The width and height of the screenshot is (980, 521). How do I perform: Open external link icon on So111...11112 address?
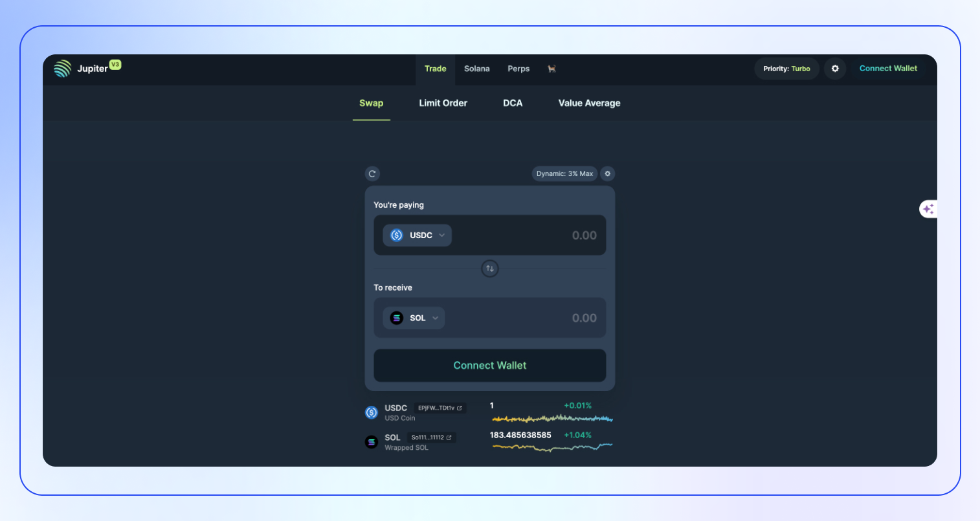[x=449, y=438]
